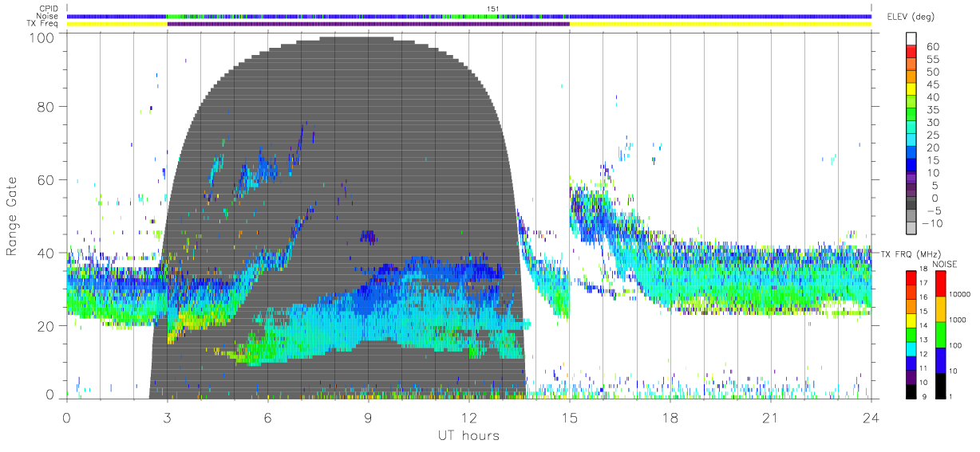The image size is (980, 452).
Task: Select the red 17–18 TX FRQ swatch
Action: click(x=911, y=278)
